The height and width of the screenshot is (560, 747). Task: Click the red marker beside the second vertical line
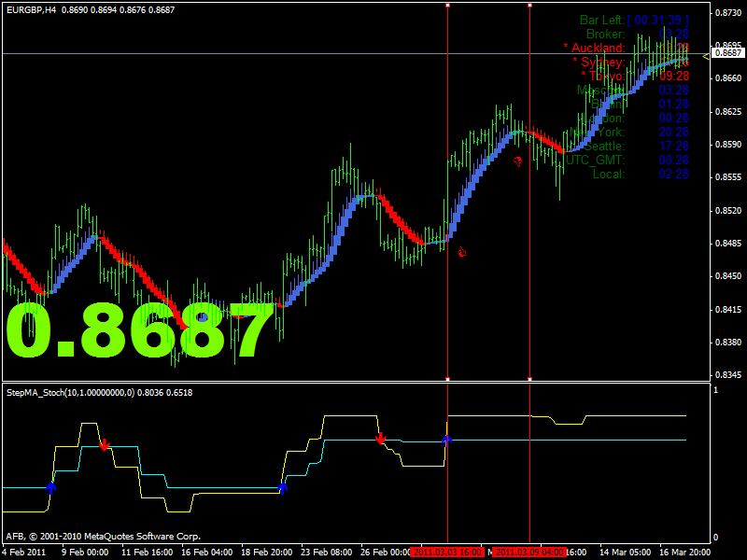pyautogui.click(x=517, y=161)
